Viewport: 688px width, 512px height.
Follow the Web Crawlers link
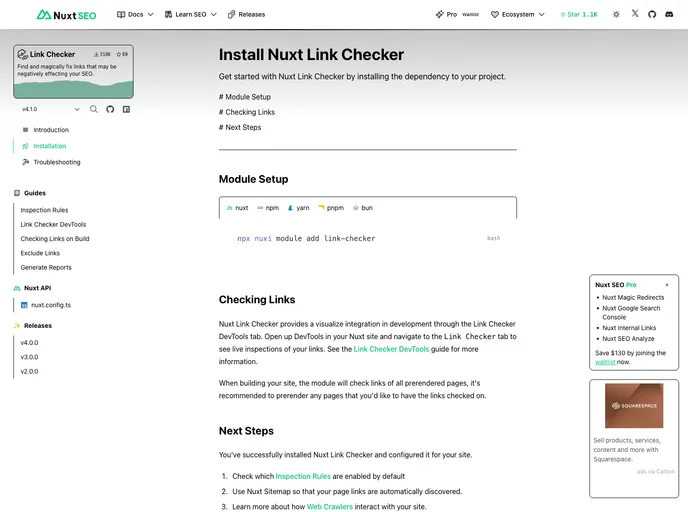pyautogui.click(x=330, y=507)
